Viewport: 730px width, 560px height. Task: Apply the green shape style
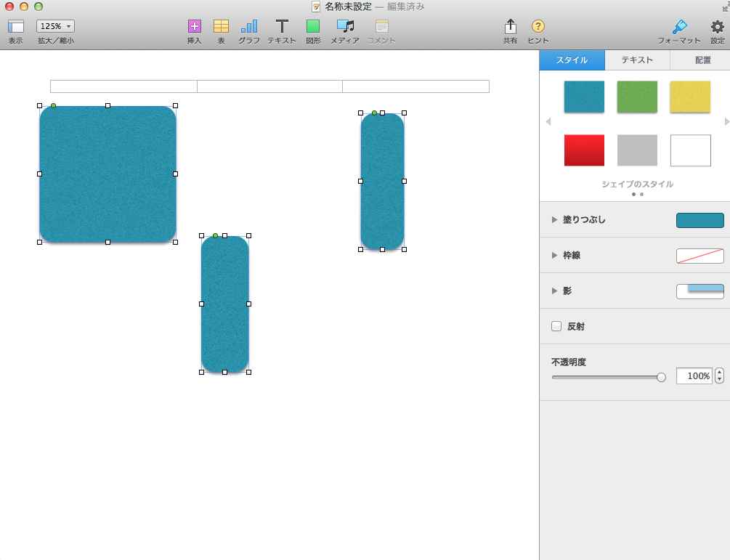pos(637,97)
